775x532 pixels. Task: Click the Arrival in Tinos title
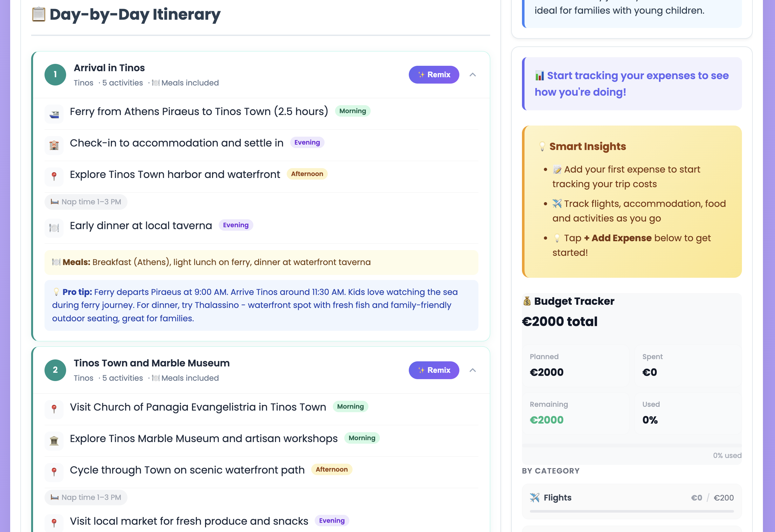109,68
